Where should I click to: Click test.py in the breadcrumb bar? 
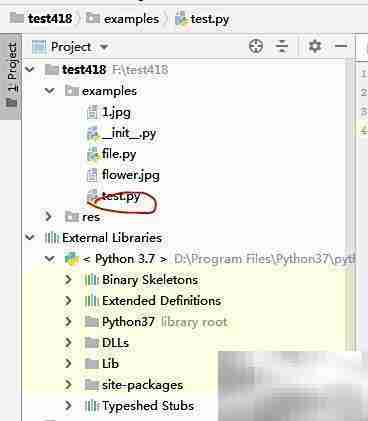[210, 19]
